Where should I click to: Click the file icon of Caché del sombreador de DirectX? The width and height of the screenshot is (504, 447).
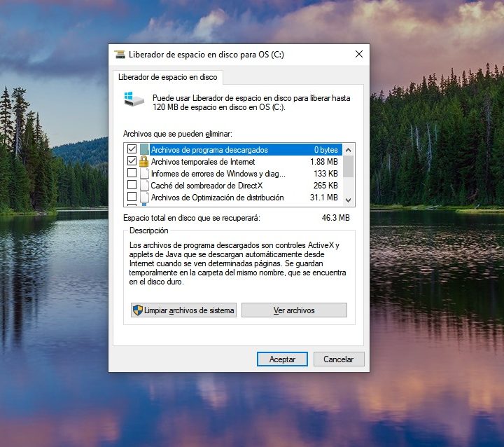145,186
